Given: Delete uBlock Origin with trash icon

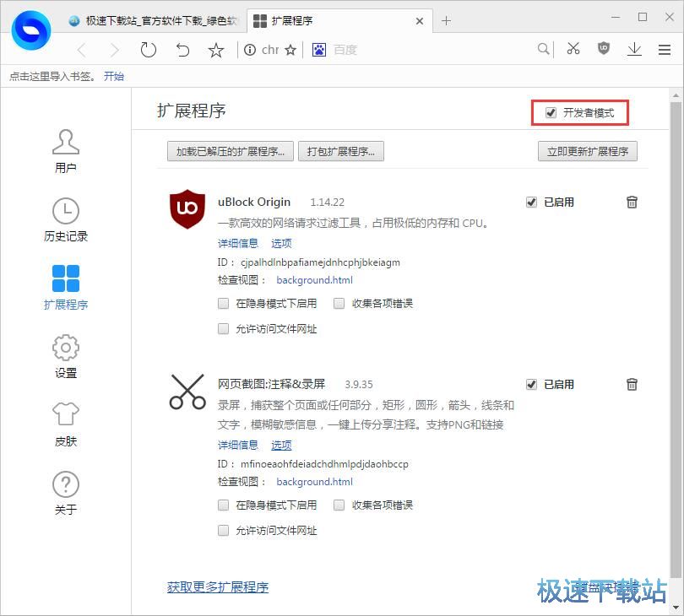Looking at the screenshot, I should (x=632, y=202).
